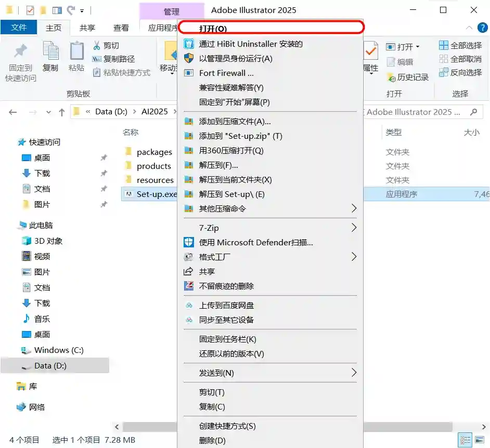Switch to large icons view in status bar
This screenshot has width=490, height=448.
point(479,440)
